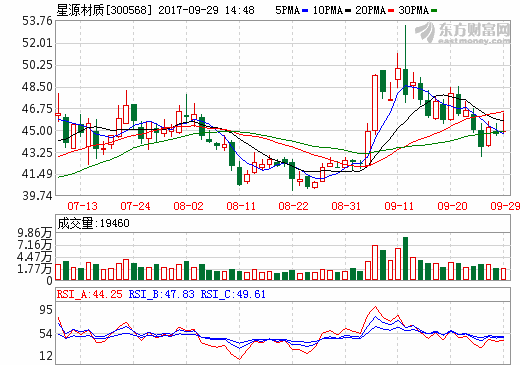Click the highest red RSI peak
This screenshot has width=520, height=365.
(x=376, y=307)
